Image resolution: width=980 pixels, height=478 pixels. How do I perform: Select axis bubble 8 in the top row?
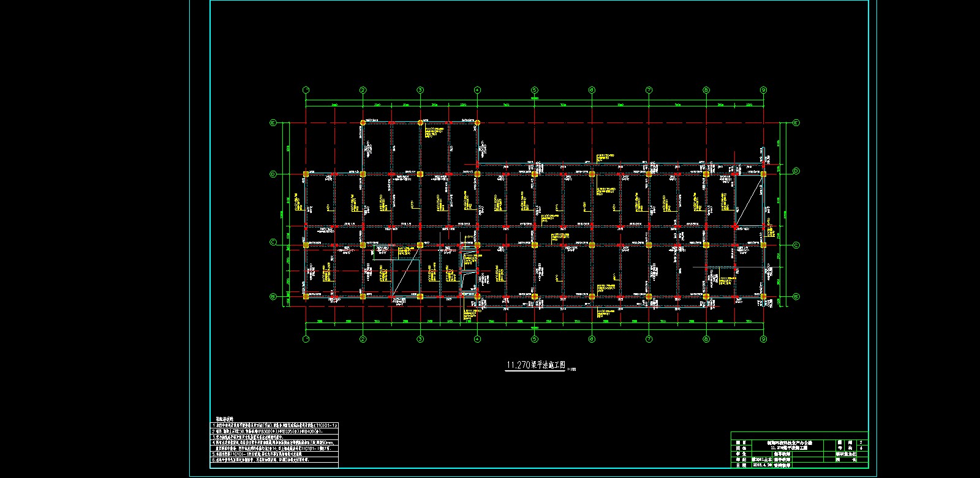point(706,90)
